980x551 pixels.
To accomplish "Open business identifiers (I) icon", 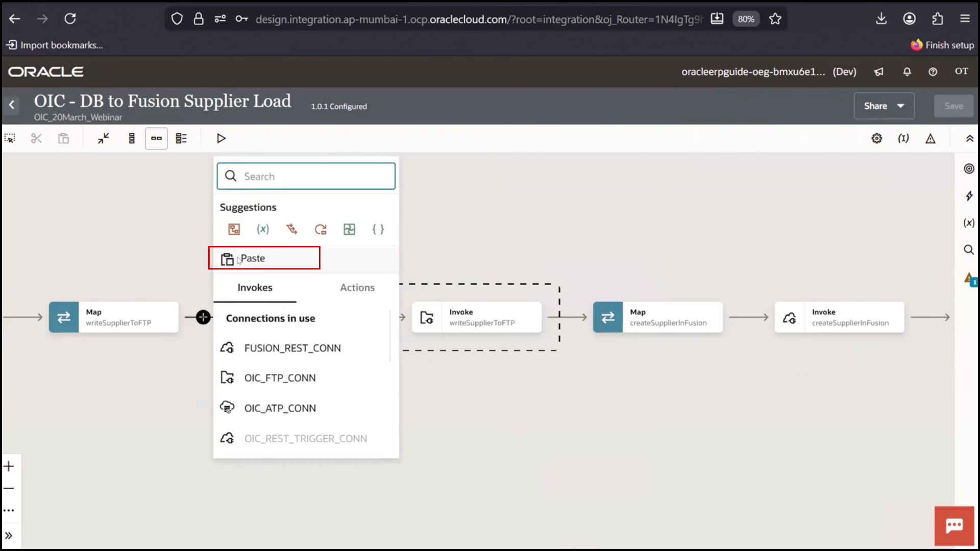I will coord(903,138).
